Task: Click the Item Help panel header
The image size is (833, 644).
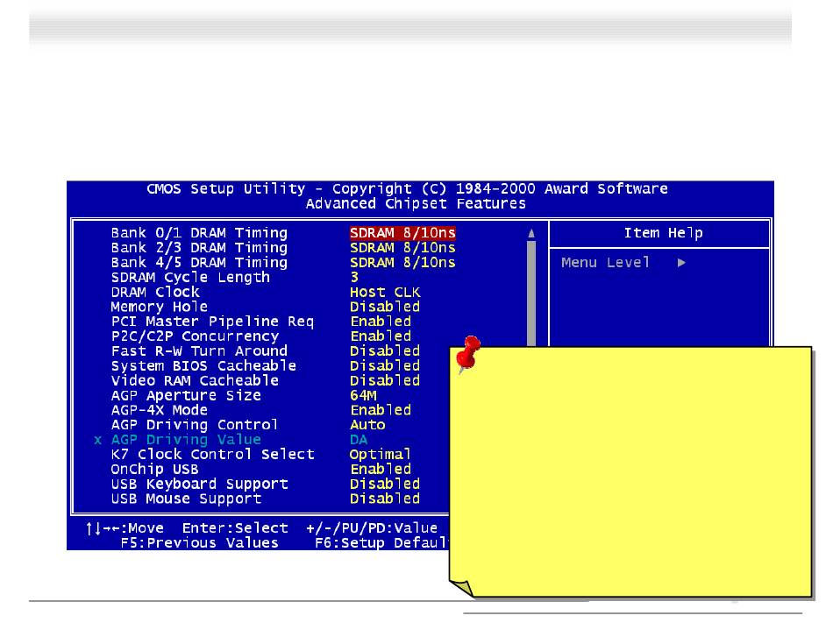Action: pos(663,233)
